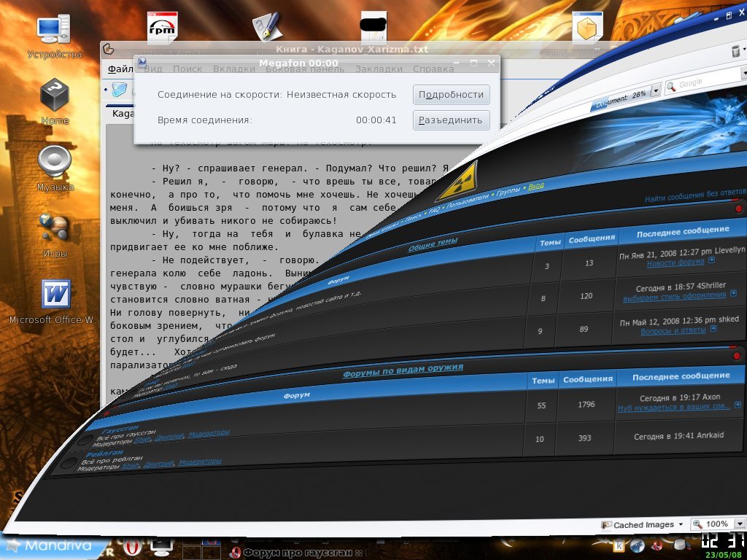Collapse the Общие темы category with the red button
Viewport: 747px width, 560px height.
click(739, 209)
